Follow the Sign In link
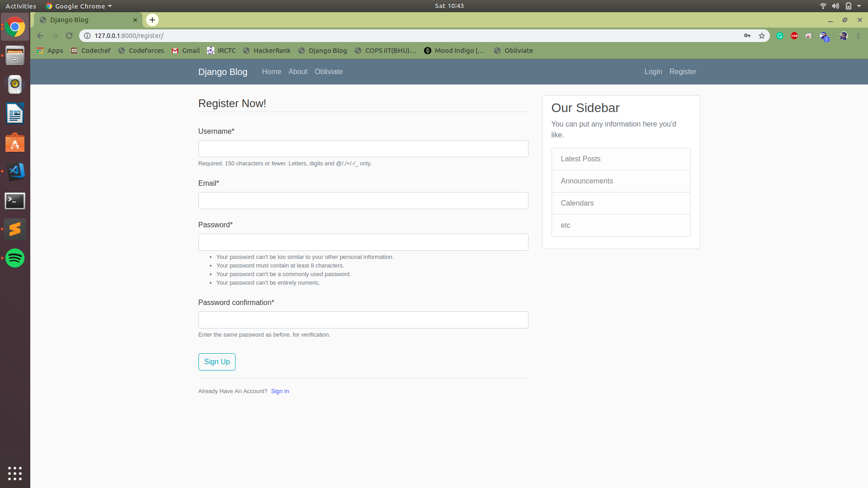Image resolution: width=868 pixels, height=488 pixels. 280,391
